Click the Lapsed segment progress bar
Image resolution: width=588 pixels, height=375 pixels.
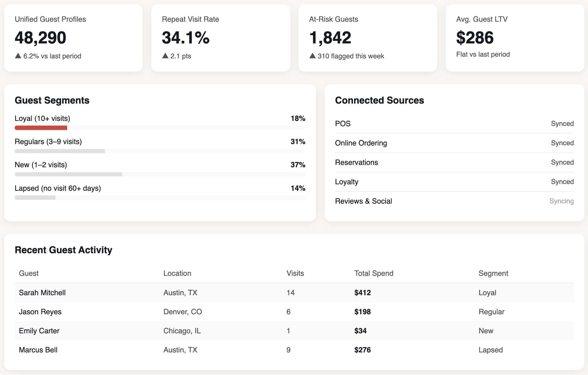pyautogui.click(x=160, y=198)
